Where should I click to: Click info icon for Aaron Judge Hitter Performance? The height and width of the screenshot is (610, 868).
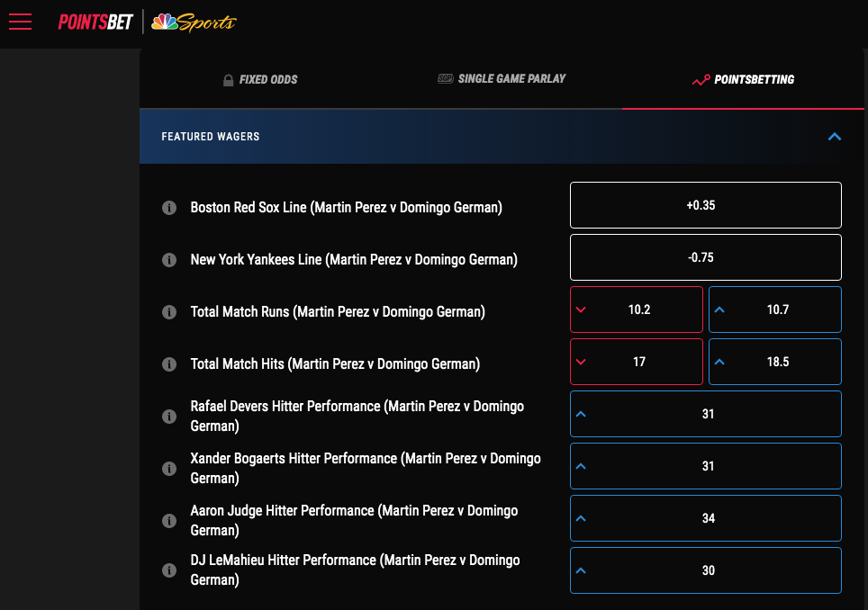[168, 521]
